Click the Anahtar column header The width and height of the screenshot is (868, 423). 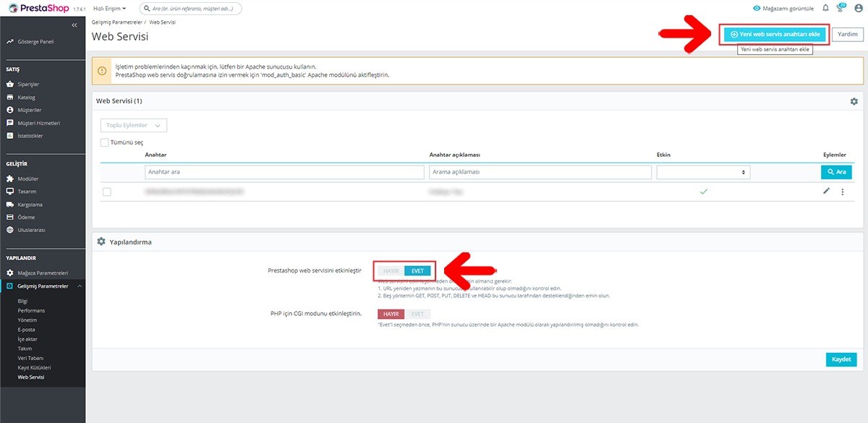(156, 155)
